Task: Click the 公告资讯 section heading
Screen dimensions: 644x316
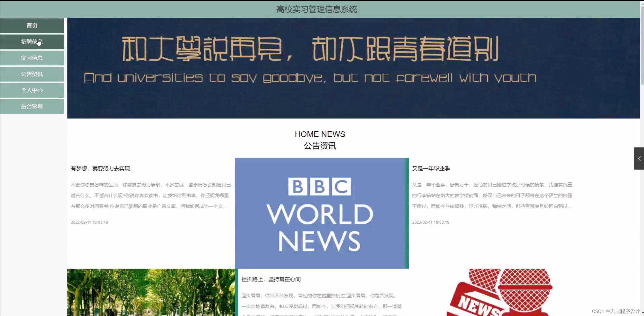Action: (320, 146)
